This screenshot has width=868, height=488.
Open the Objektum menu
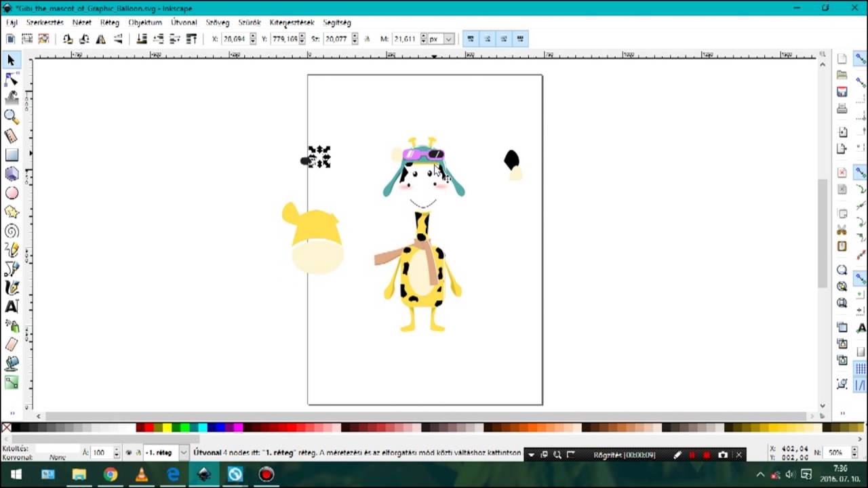[145, 22]
